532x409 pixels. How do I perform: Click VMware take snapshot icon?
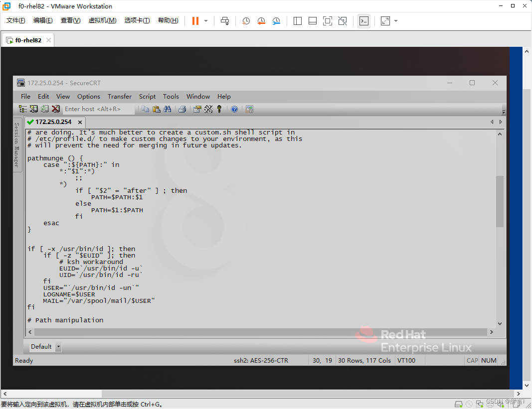pyautogui.click(x=246, y=21)
